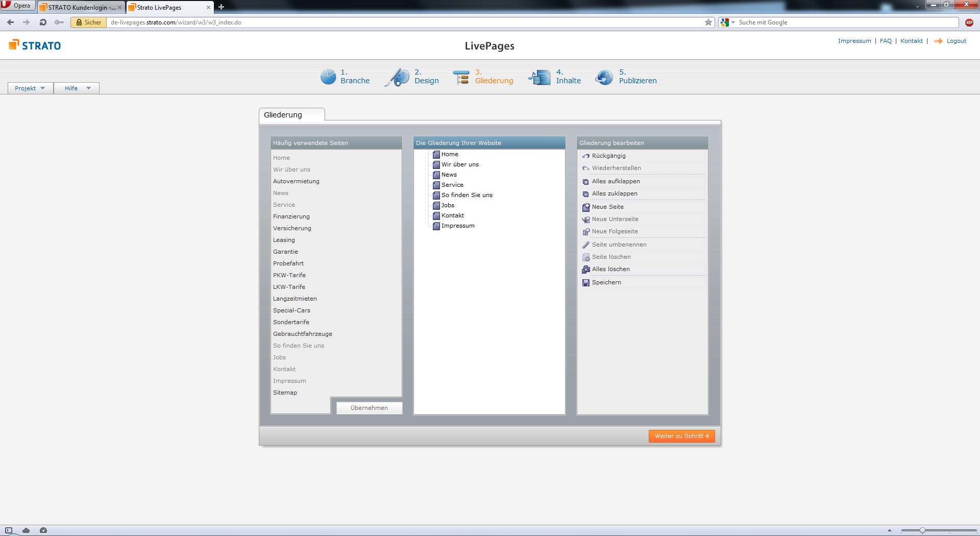The height and width of the screenshot is (536, 980).
Task: Click the Publizieren step globe icon
Action: [x=604, y=77]
